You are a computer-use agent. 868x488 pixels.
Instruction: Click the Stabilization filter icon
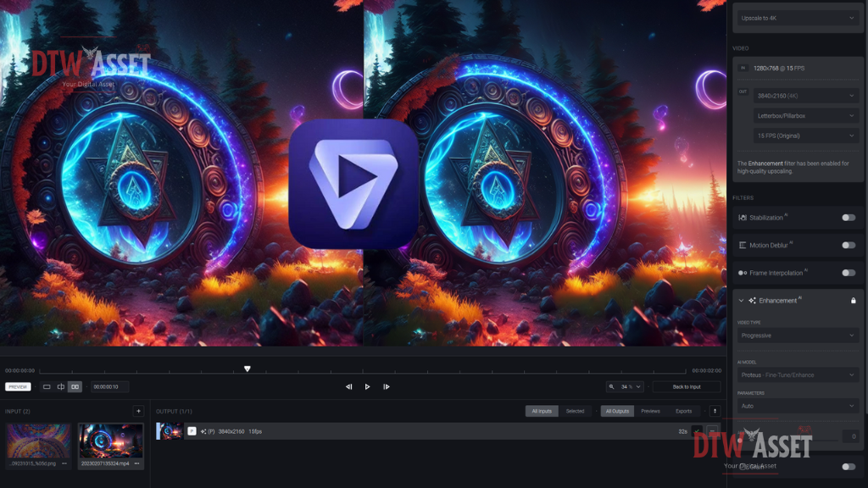point(743,218)
